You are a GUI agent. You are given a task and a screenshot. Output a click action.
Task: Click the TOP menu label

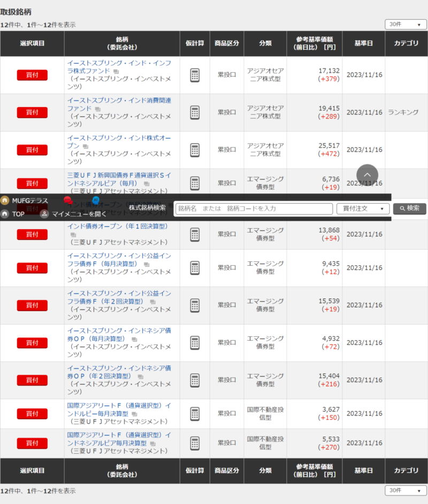(x=18, y=214)
